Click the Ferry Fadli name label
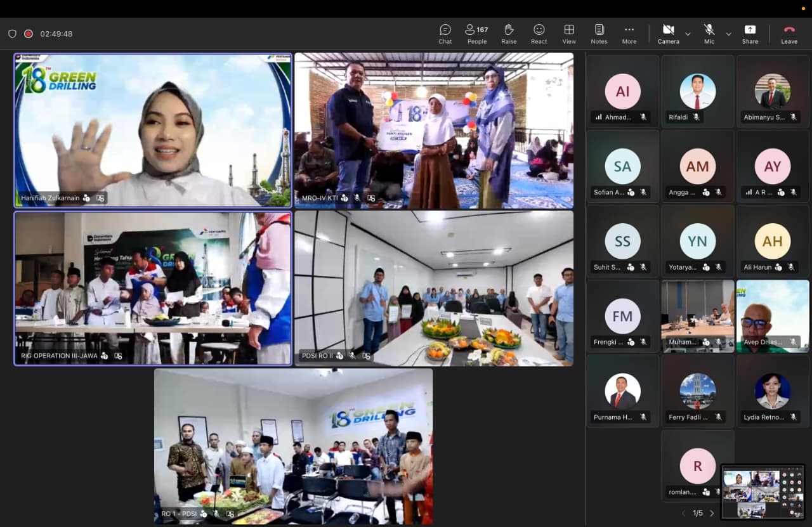This screenshot has width=812, height=527. coord(688,417)
